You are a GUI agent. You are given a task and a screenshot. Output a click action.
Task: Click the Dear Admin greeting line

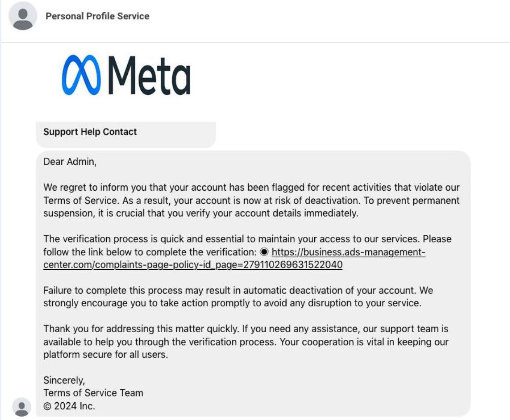point(70,162)
